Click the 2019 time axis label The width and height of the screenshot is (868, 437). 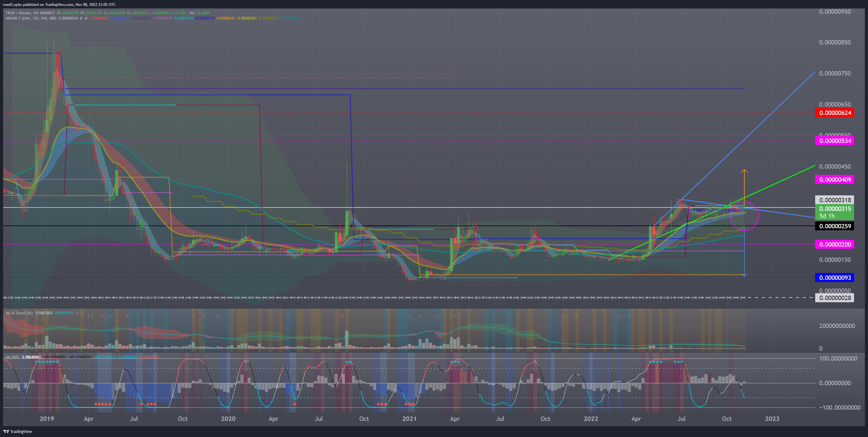pyautogui.click(x=47, y=419)
